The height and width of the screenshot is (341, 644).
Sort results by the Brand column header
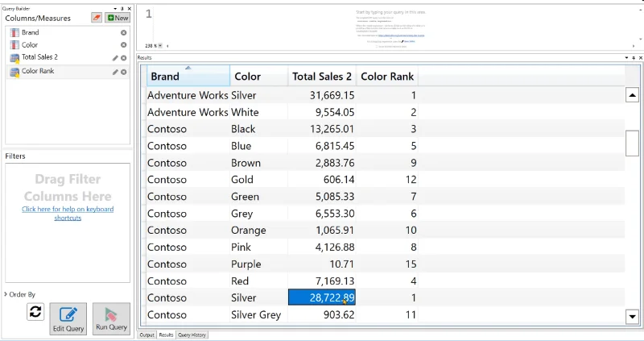point(188,76)
